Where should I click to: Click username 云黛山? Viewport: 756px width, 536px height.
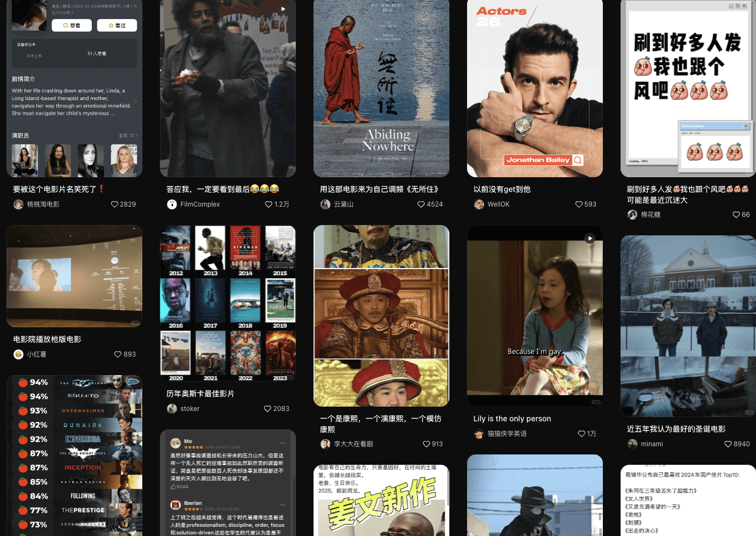[x=344, y=204]
